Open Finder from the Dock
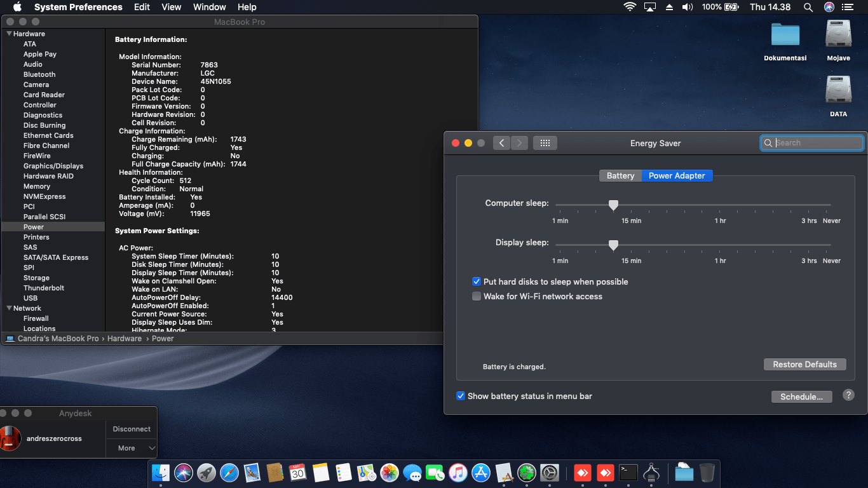 coord(161,473)
